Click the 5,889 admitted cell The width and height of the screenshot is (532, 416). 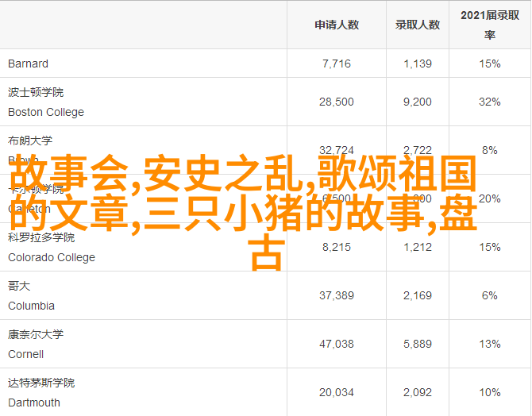418,344
